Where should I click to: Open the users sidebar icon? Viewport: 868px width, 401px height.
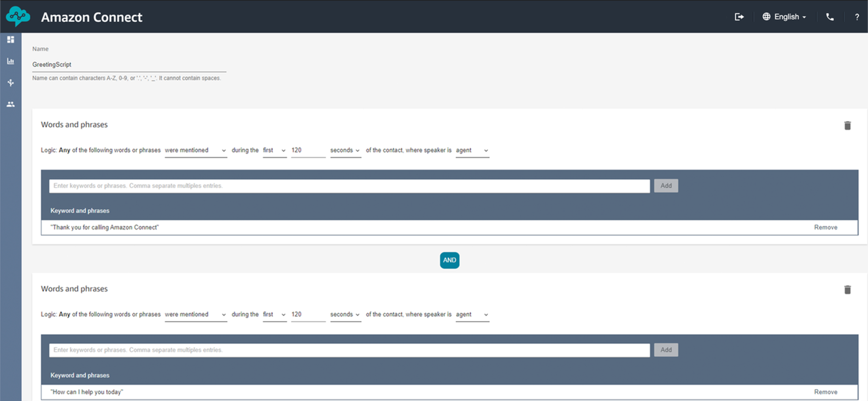click(11, 104)
